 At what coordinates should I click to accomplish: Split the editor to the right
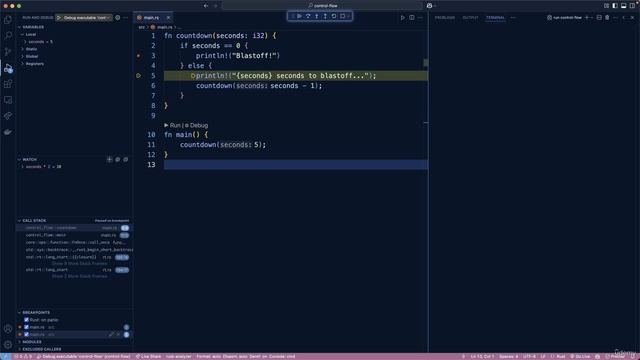[x=412, y=18]
